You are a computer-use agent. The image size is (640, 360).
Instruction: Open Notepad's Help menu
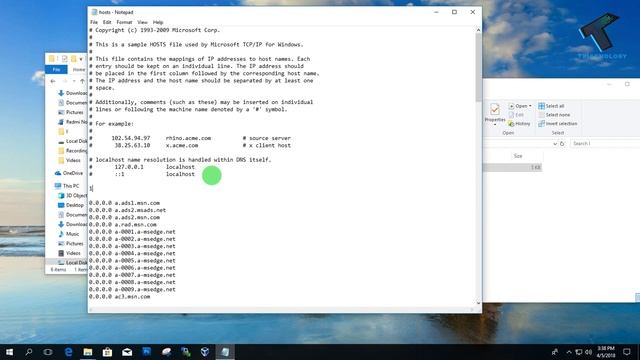tap(158, 22)
